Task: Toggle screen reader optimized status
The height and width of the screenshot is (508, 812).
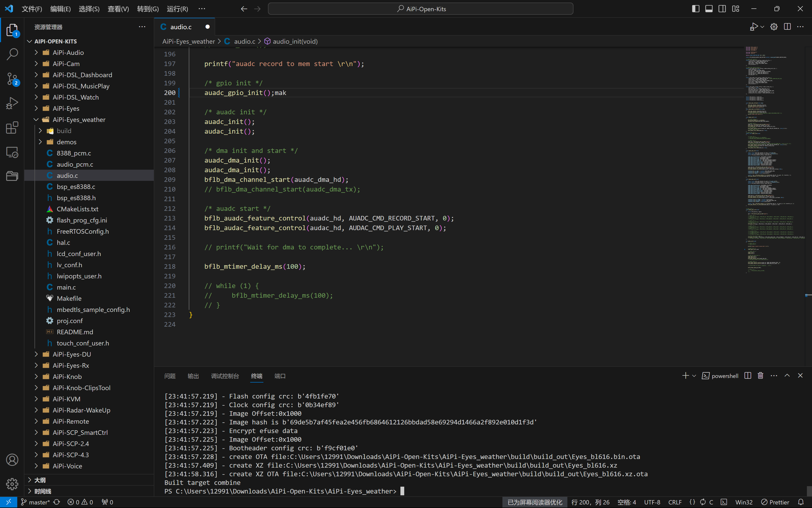Action: pyautogui.click(x=535, y=502)
